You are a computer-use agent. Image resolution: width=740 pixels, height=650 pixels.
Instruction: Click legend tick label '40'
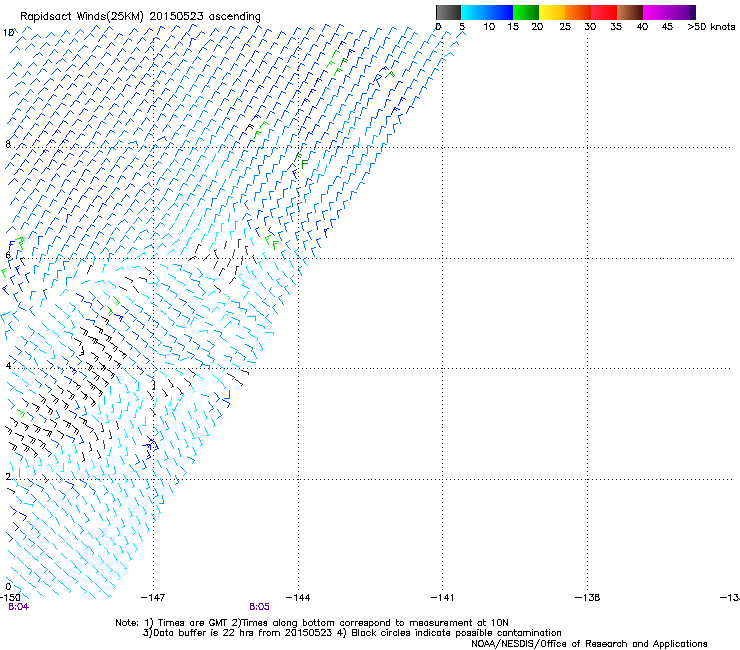pyautogui.click(x=642, y=27)
